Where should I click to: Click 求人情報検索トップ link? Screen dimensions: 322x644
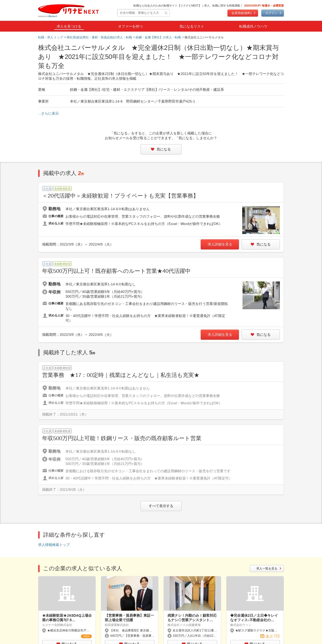[x=54, y=545]
